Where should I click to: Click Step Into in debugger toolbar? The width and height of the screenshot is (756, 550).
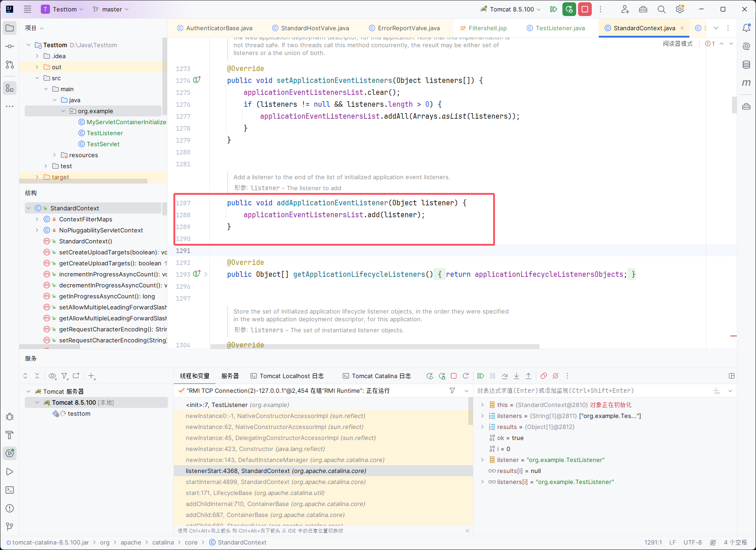pyautogui.click(x=517, y=376)
